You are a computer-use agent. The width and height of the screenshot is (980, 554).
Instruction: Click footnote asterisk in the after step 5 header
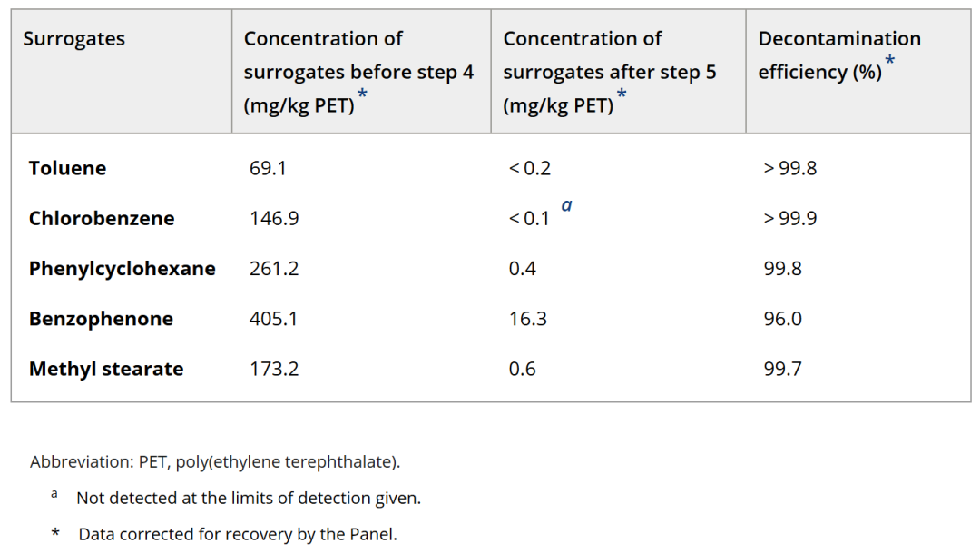click(x=622, y=94)
